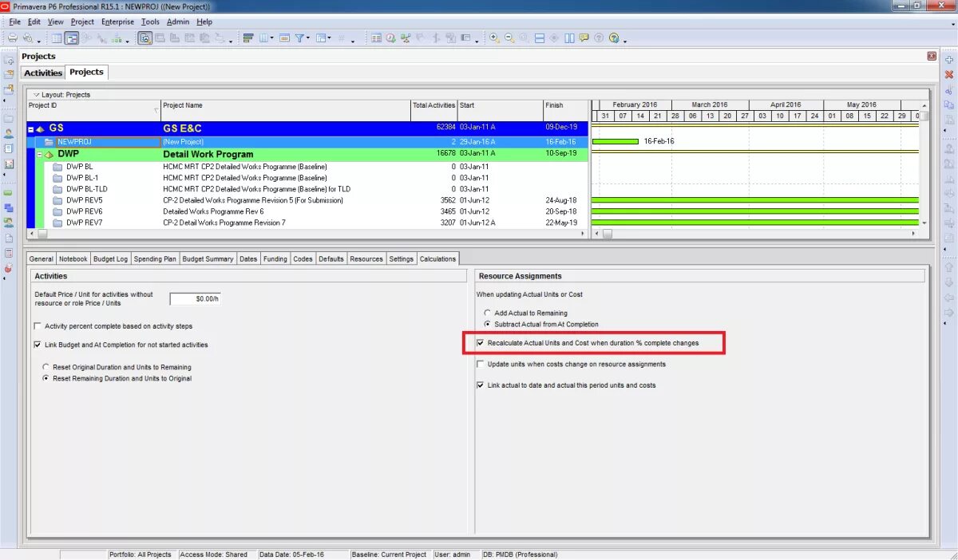This screenshot has height=560, width=958.
Task: Enable Update units when costs change checkbox
Action: pos(480,365)
